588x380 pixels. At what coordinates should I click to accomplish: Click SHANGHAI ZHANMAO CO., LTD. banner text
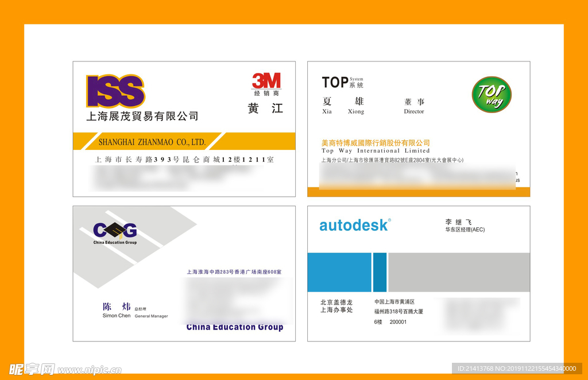click(152, 142)
